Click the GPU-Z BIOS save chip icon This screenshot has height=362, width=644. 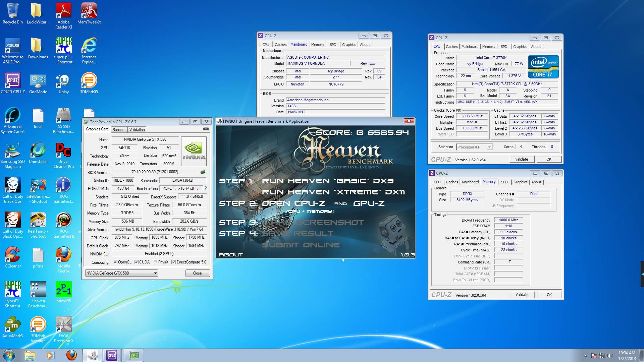203,172
